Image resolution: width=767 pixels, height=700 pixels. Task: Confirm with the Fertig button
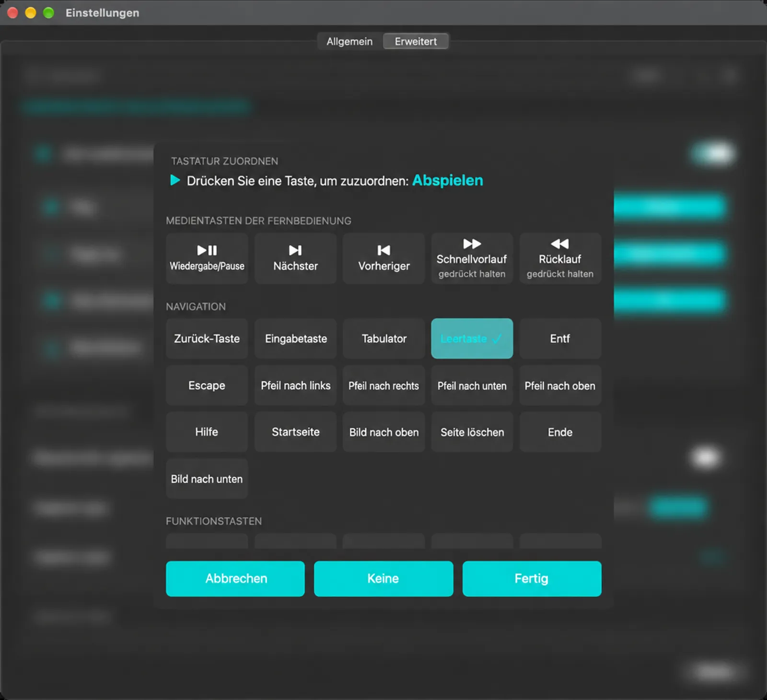532,579
